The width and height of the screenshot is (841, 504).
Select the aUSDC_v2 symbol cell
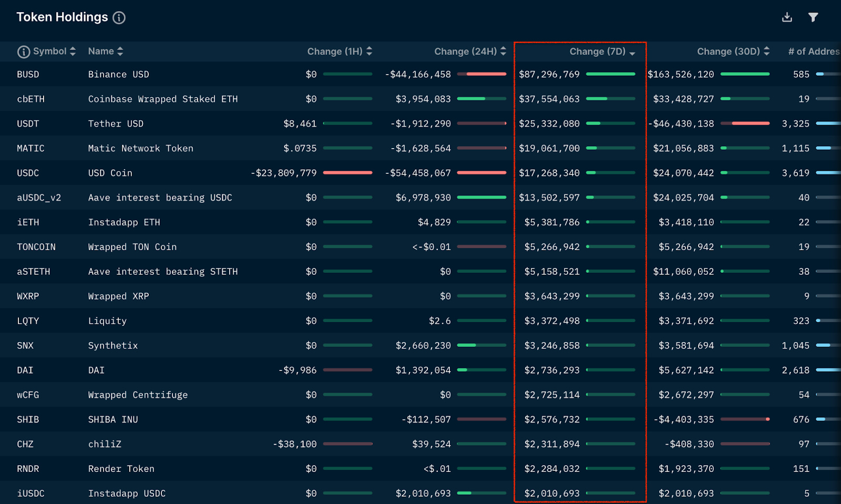39,198
